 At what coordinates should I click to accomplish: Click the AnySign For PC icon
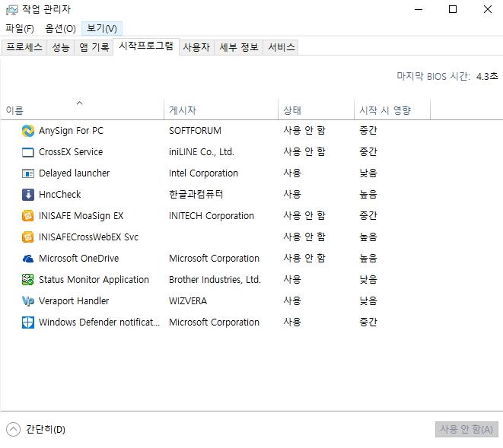point(28,131)
